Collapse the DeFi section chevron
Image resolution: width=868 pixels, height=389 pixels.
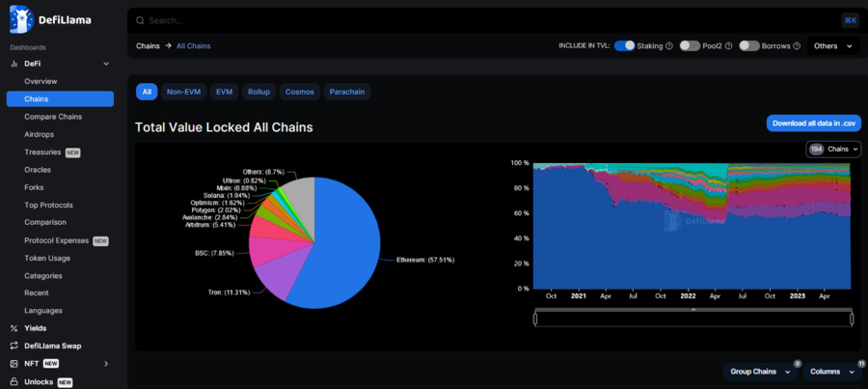106,64
